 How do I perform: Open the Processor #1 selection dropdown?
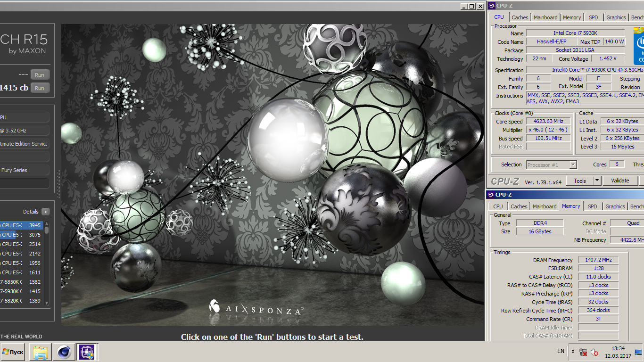point(573,165)
